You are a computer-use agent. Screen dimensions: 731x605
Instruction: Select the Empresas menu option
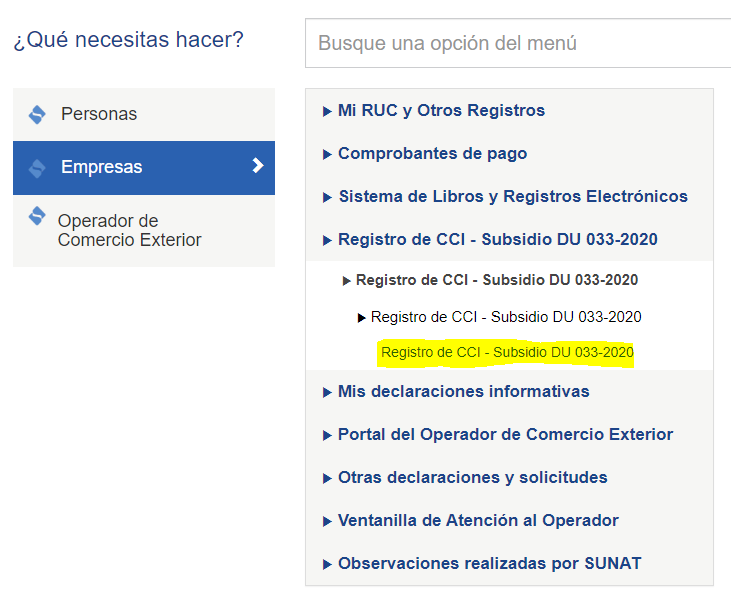click(x=144, y=168)
